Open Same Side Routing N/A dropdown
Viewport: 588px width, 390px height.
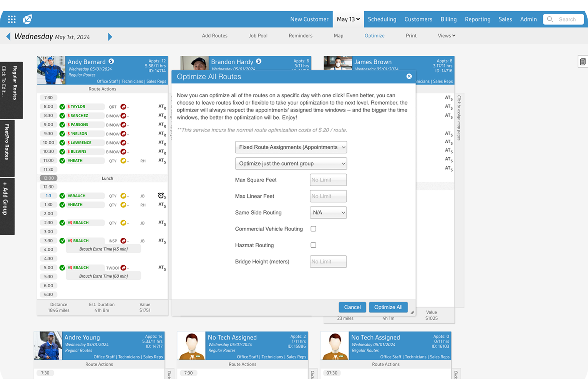coord(328,213)
